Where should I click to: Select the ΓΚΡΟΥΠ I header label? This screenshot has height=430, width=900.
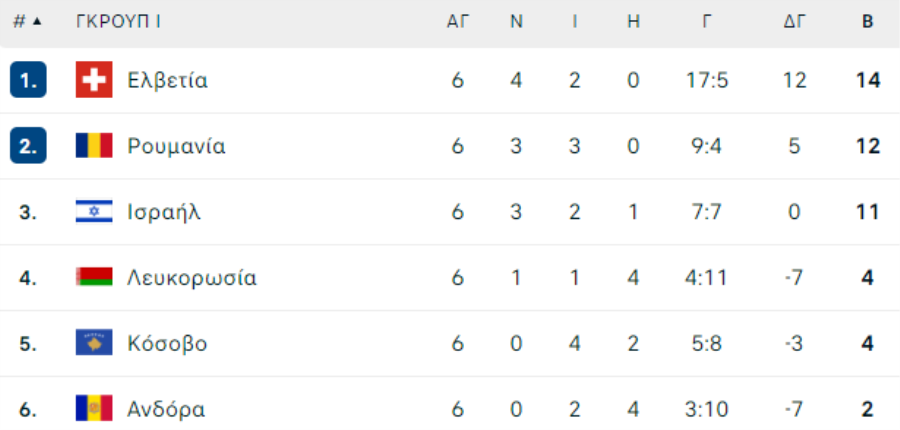[x=118, y=22]
